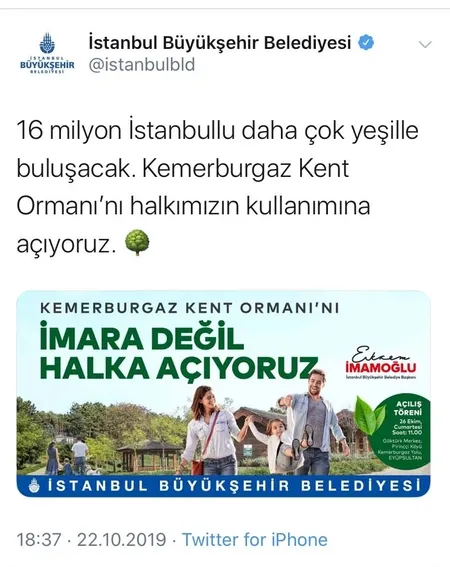Screen dimensions: 450x567
Task: Click the 22.10.2019 date
Action: tap(122, 540)
